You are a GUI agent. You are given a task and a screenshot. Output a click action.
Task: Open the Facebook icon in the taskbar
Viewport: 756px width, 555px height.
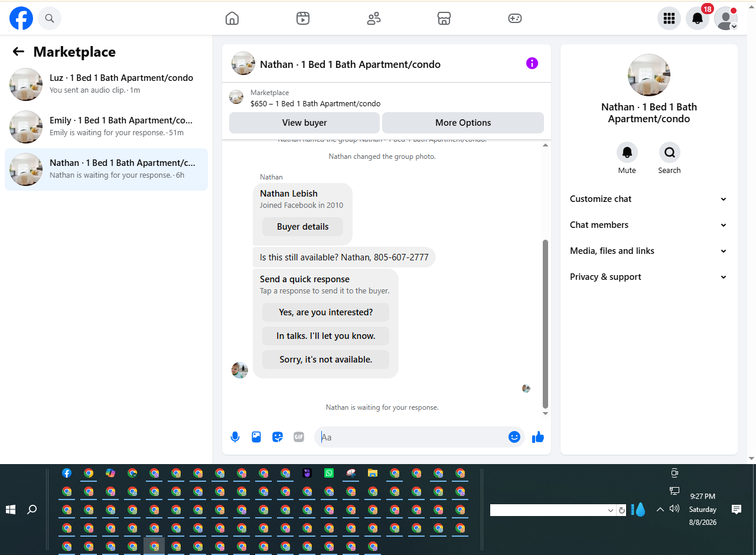[67, 473]
